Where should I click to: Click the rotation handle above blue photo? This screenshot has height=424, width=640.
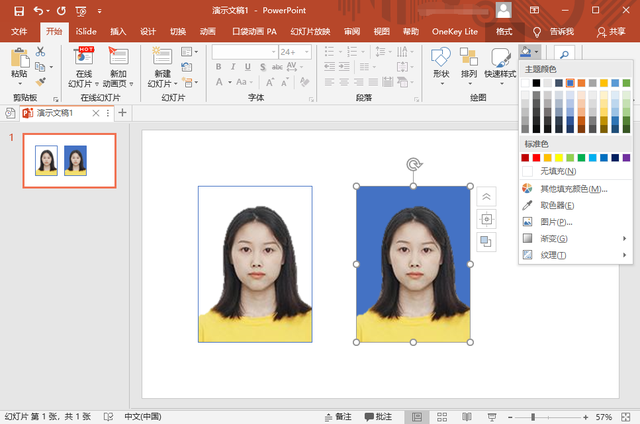tap(413, 164)
